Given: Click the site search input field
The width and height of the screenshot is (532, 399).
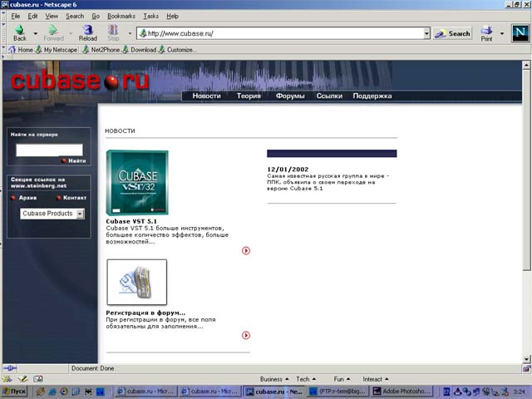Looking at the screenshot, I should click(x=49, y=150).
